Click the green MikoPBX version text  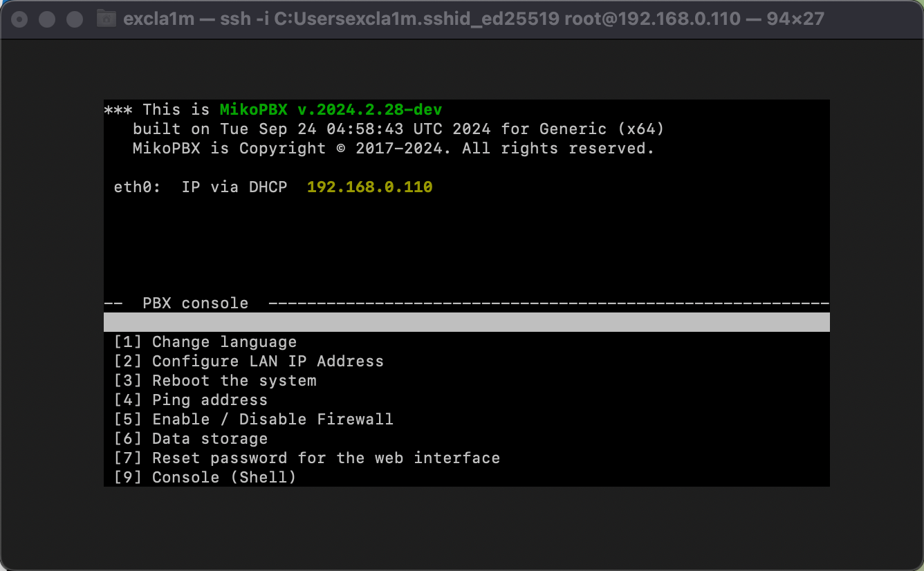(x=331, y=110)
